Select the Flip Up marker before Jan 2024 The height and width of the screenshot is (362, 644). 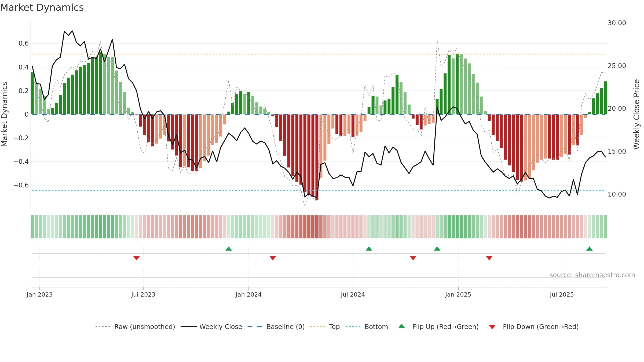click(x=229, y=249)
